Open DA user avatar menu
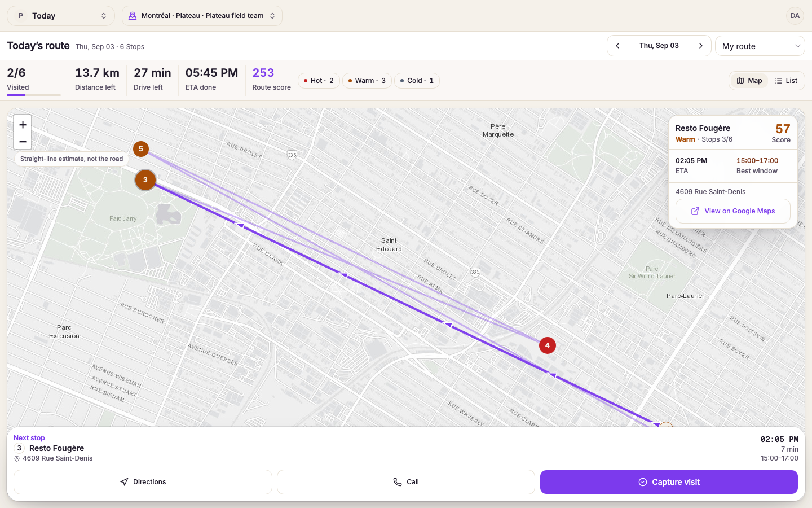The height and width of the screenshot is (508, 812). pos(795,16)
